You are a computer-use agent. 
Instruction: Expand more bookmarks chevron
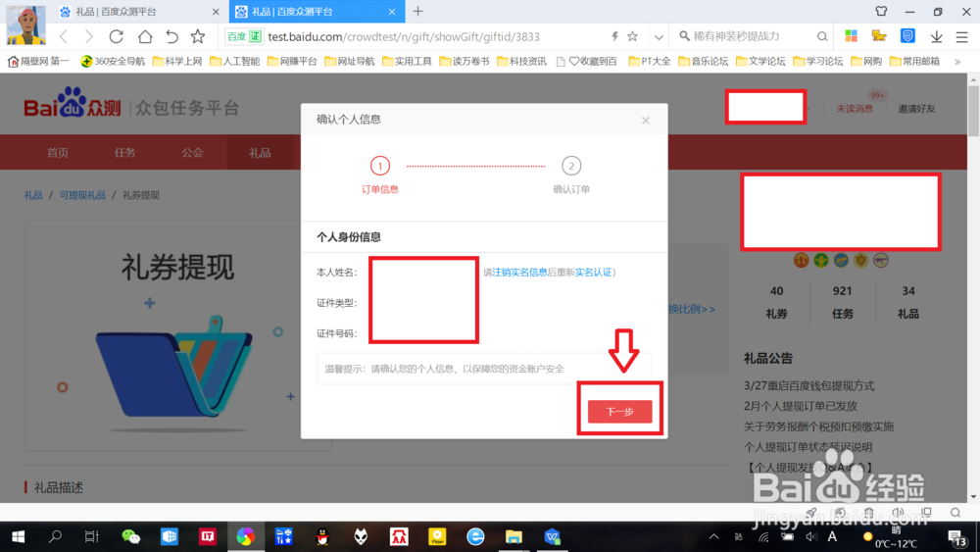956,61
